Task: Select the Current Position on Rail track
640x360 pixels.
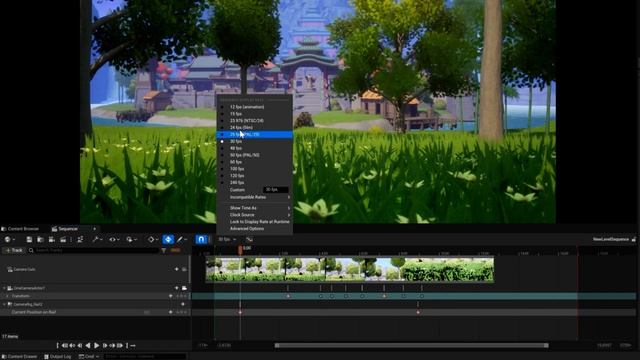Action: coord(95,312)
